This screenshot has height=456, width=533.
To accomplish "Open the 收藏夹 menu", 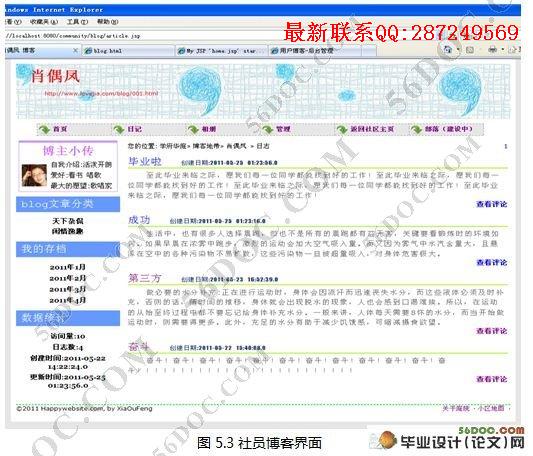I will (x=44, y=22).
